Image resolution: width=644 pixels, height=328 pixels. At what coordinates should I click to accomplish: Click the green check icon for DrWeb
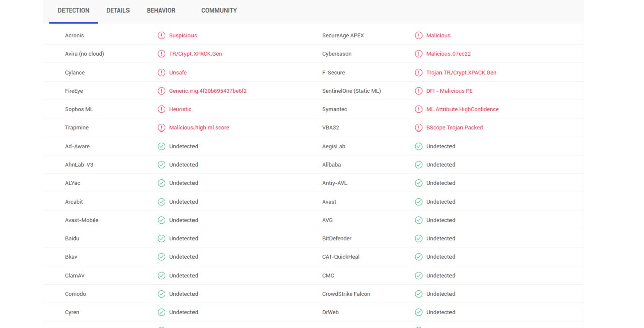coord(418,312)
